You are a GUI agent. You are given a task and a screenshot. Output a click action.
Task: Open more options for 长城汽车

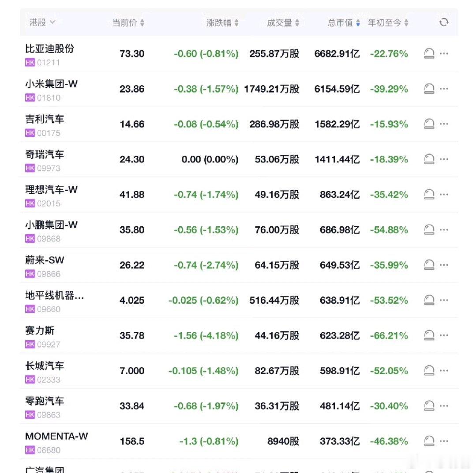444,370
